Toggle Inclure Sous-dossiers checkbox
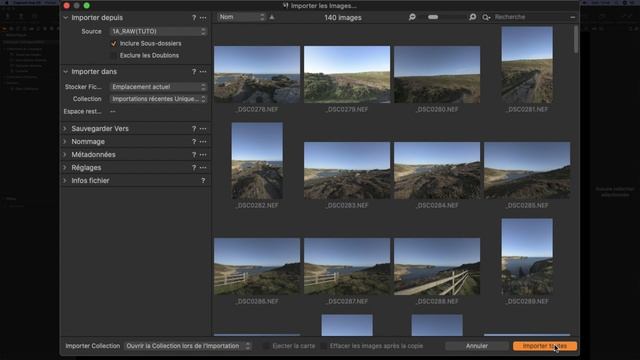 tap(114, 44)
